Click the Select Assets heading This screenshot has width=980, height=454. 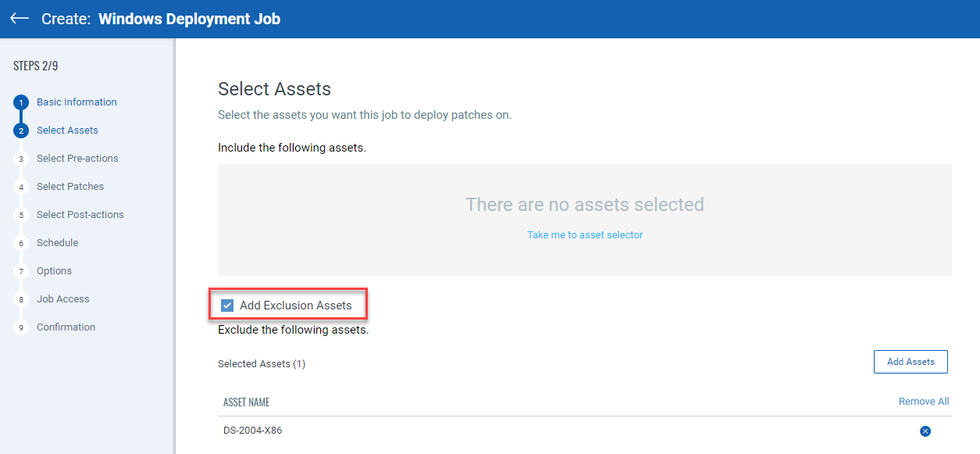point(275,89)
